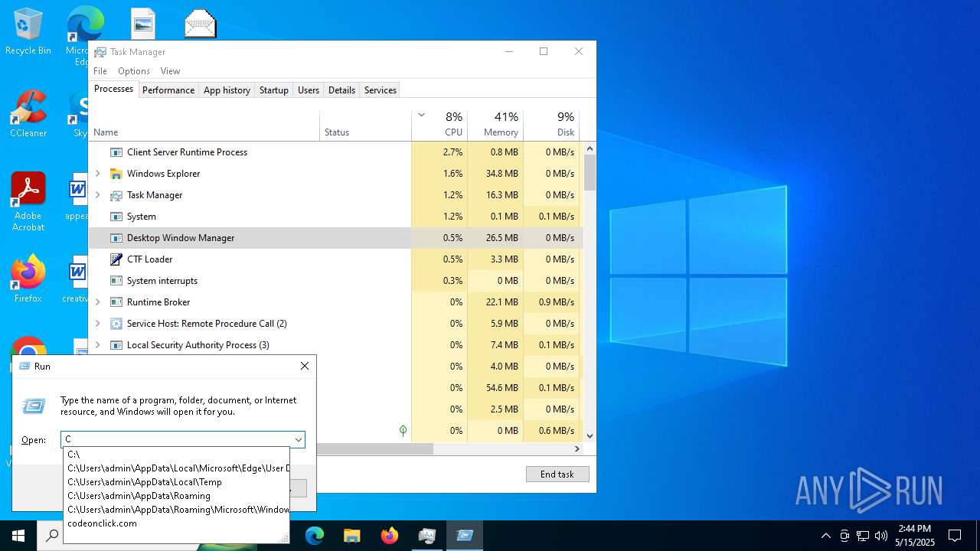Open CCleaner desktop shortcut
Image resolution: width=980 pixels, height=551 pixels.
pyautogui.click(x=28, y=114)
